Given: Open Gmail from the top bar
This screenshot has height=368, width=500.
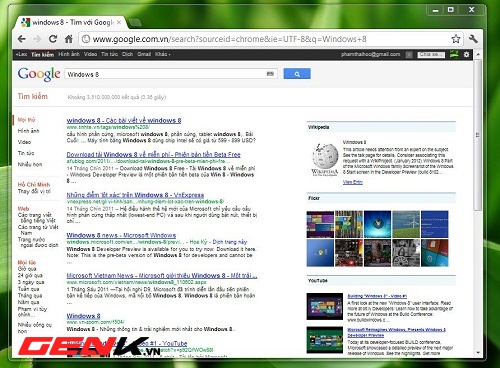Looking at the screenshot, I should tap(144, 54).
